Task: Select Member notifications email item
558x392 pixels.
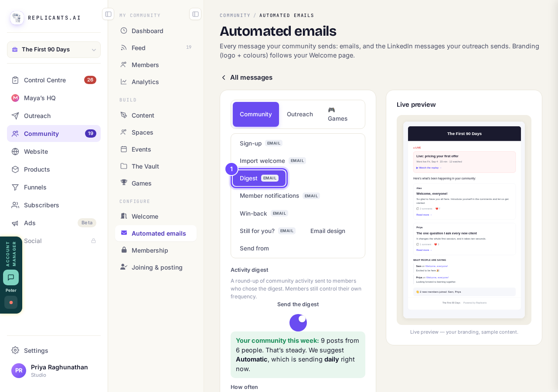Action: pyautogui.click(x=280, y=196)
